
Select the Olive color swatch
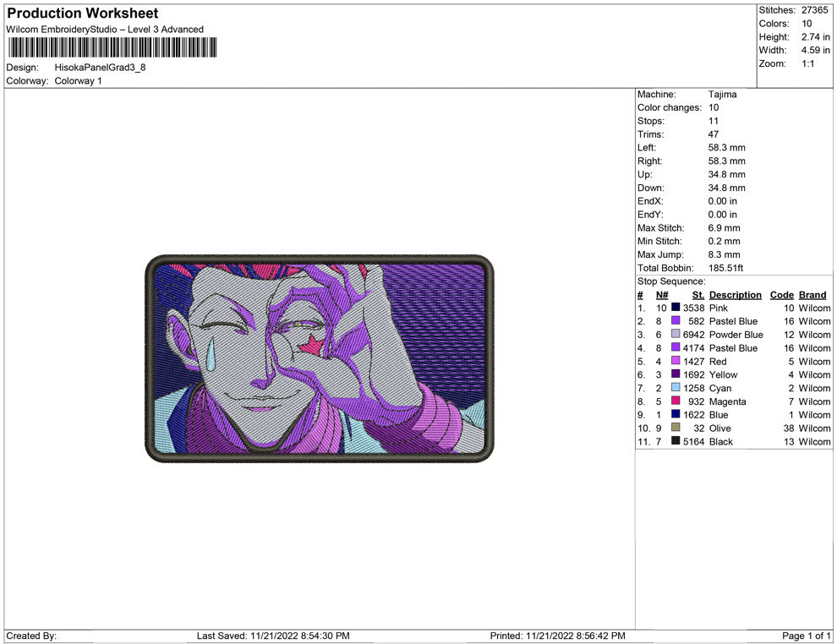[676, 428]
